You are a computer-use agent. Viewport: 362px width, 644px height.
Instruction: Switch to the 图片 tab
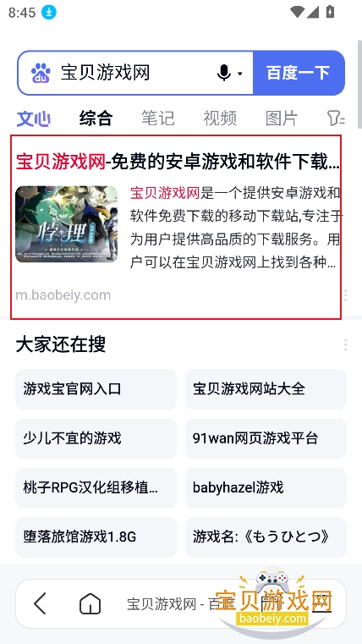pos(282,118)
